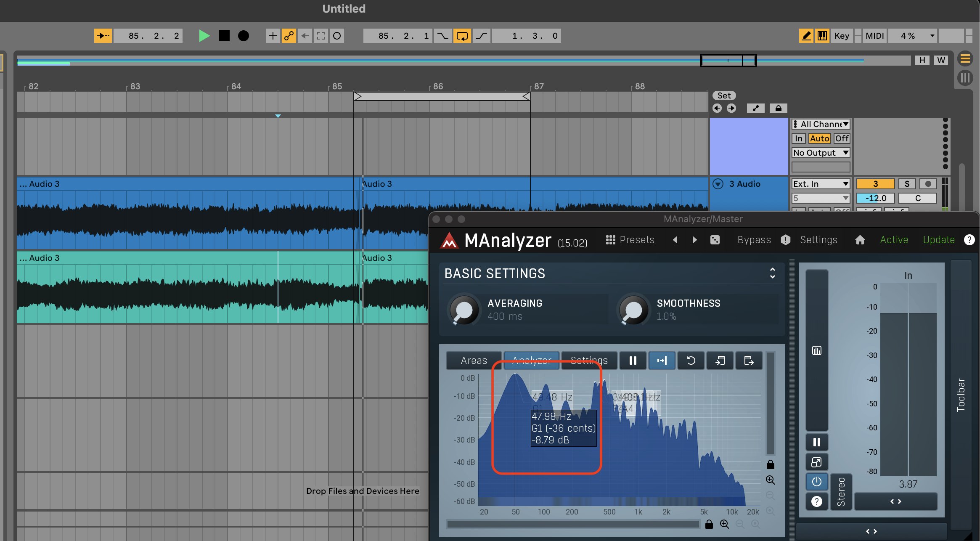Image resolution: width=980 pixels, height=541 pixels.
Task: Open the All Channels input dropdown
Action: click(821, 124)
